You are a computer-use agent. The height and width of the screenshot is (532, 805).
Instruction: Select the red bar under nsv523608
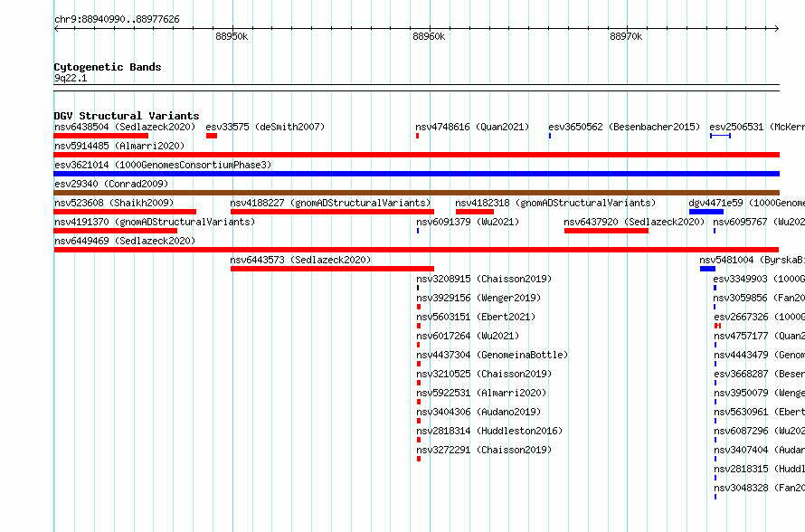point(125,212)
